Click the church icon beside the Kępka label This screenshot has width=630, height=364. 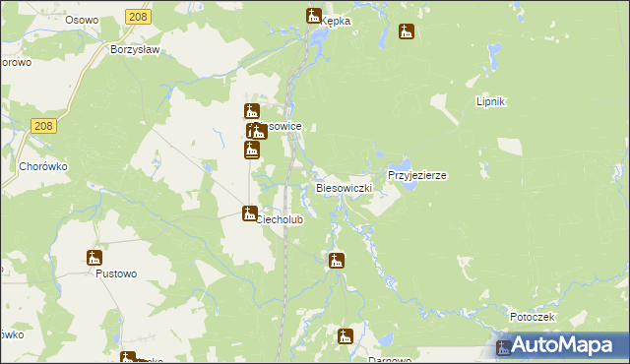tap(314, 16)
